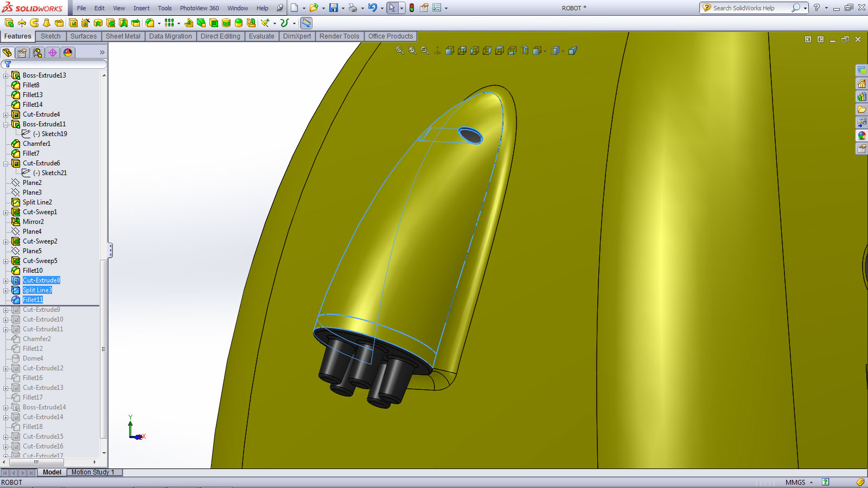Toggle Instant3D mode

(306, 23)
